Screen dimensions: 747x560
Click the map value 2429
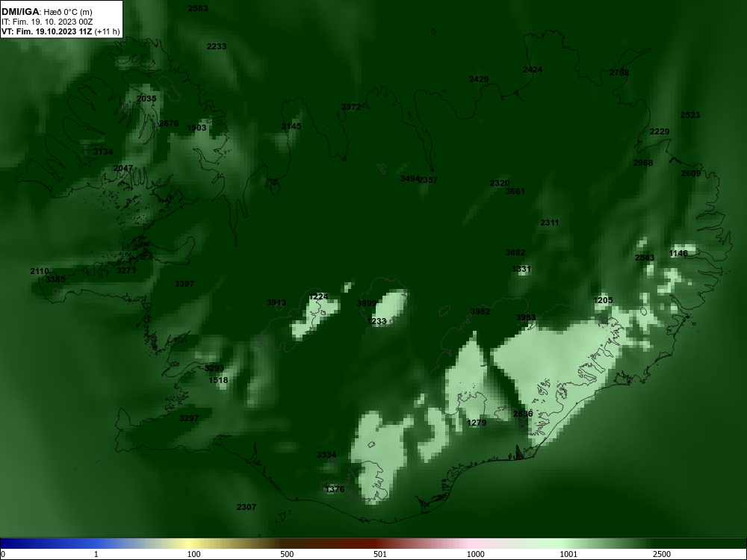[x=479, y=79]
